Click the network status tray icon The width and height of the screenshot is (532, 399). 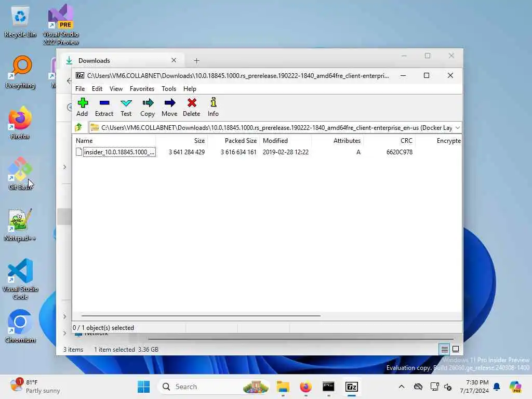(435, 387)
